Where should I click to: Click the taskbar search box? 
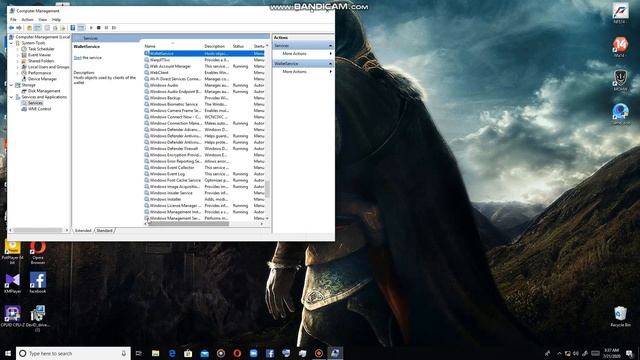pos(73,353)
